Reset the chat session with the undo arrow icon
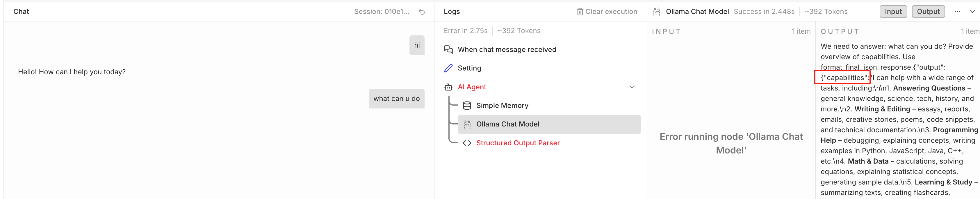Screen dimensions: 980x199 pos(422,12)
